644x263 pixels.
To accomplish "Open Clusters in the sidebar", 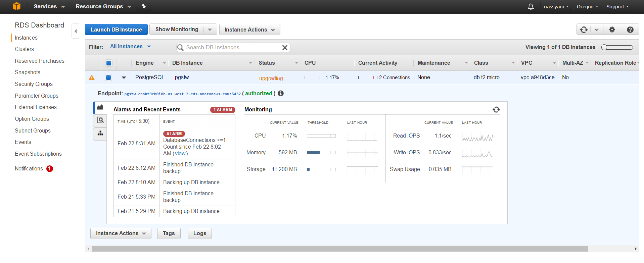I will (24, 49).
